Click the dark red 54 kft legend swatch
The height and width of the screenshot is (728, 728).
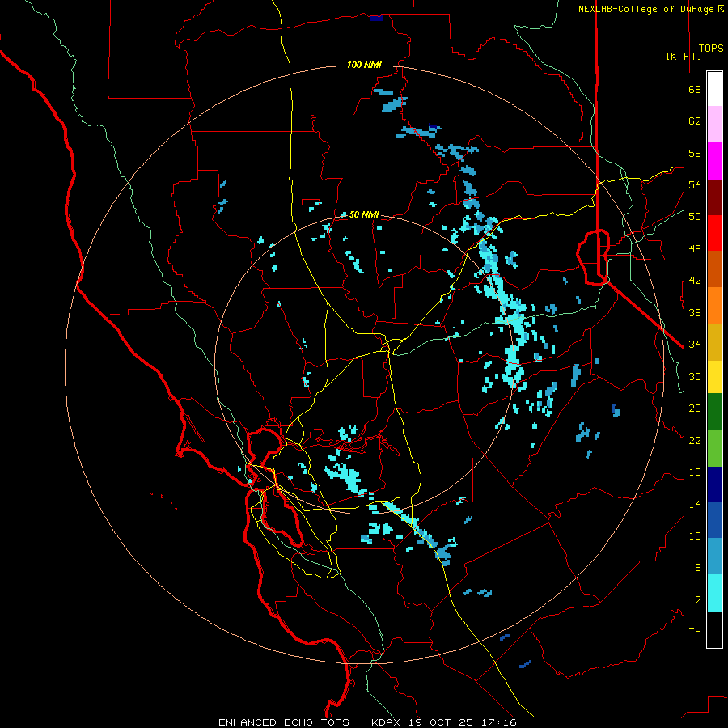[714, 197]
